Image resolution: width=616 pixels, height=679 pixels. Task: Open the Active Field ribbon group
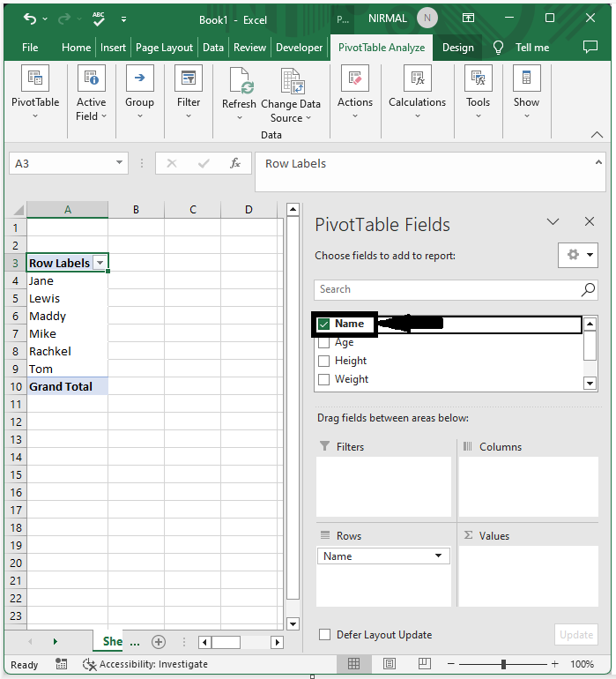92,93
